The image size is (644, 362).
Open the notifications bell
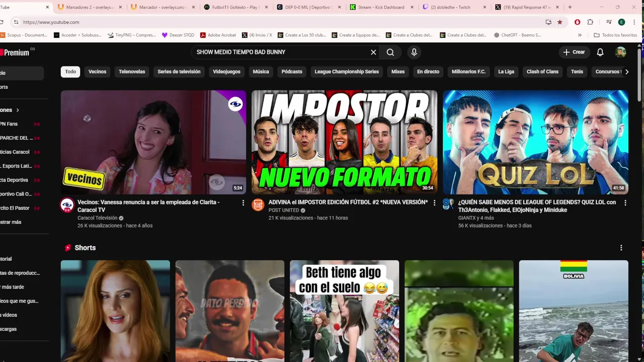tap(600, 52)
